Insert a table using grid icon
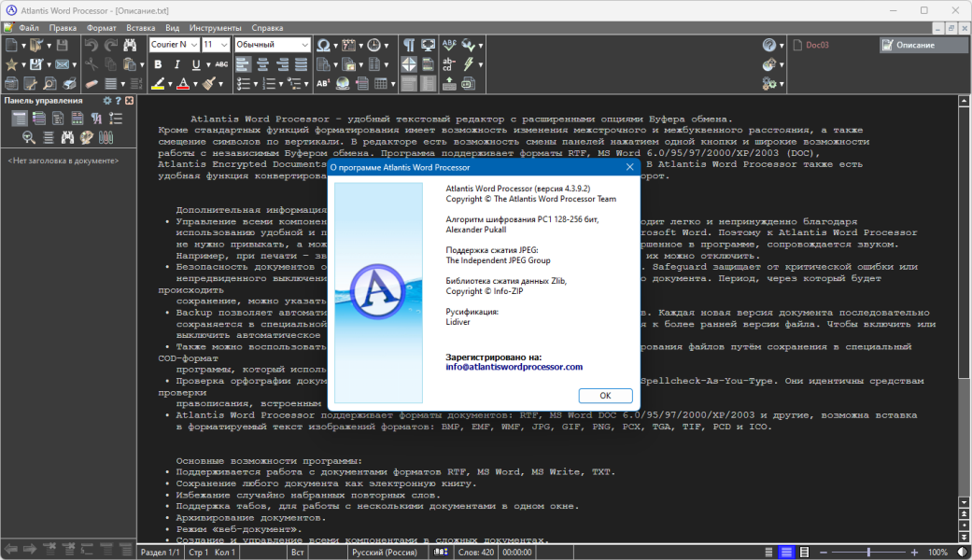Screen dimensions: 972x560 point(381,84)
